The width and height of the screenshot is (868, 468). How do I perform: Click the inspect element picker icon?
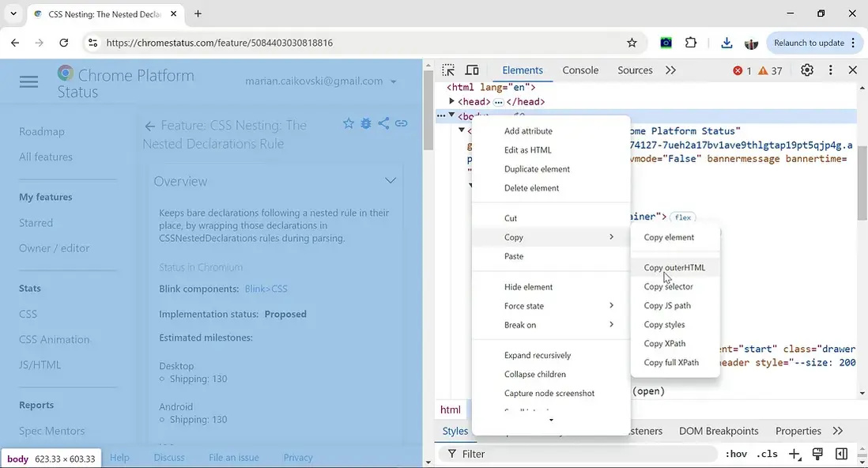pos(448,70)
